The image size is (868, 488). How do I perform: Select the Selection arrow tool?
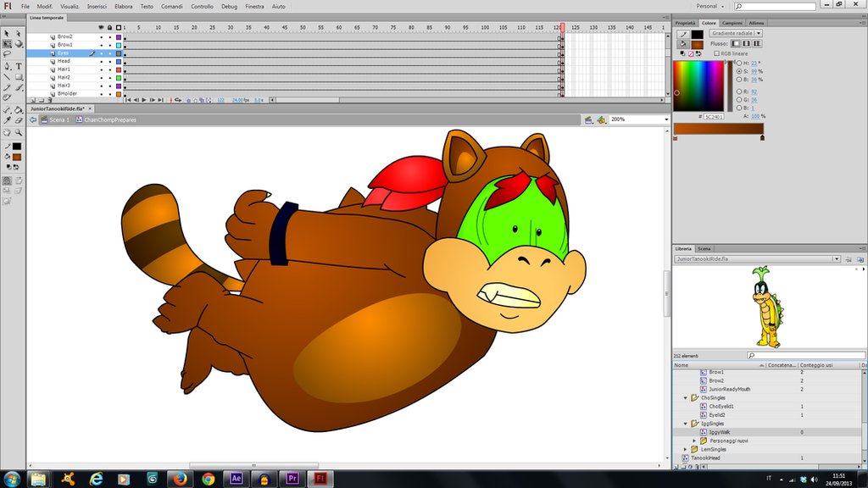click(x=7, y=33)
